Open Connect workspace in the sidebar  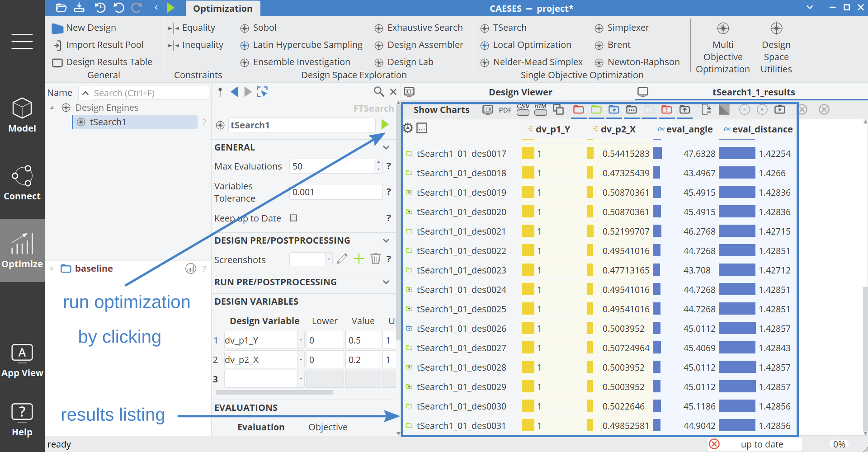click(22, 183)
